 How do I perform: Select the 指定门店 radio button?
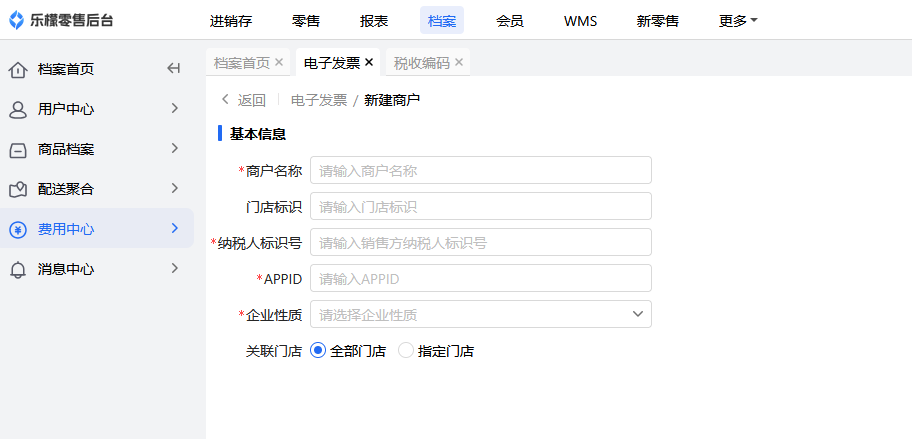(x=405, y=351)
